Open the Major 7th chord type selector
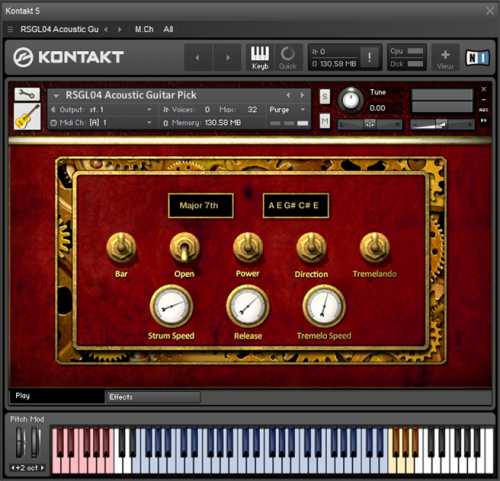The width and height of the screenshot is (500, 481). coord(201,205)
